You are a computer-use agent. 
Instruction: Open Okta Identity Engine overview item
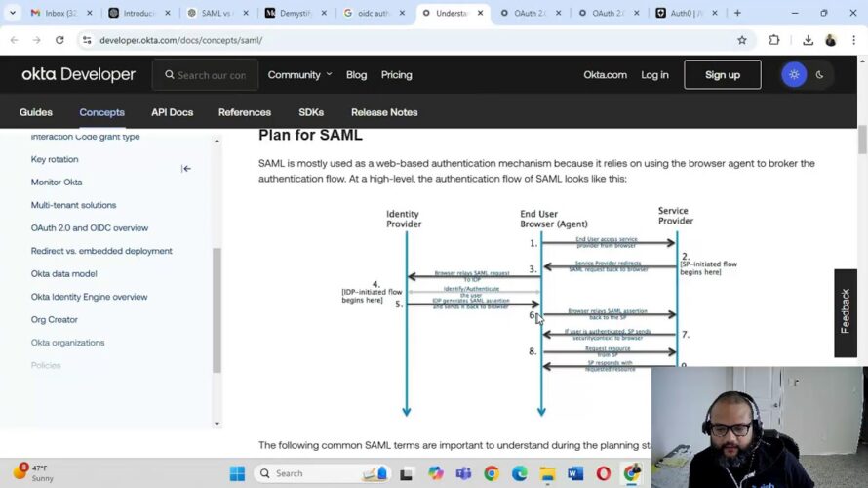pos(89,297)
